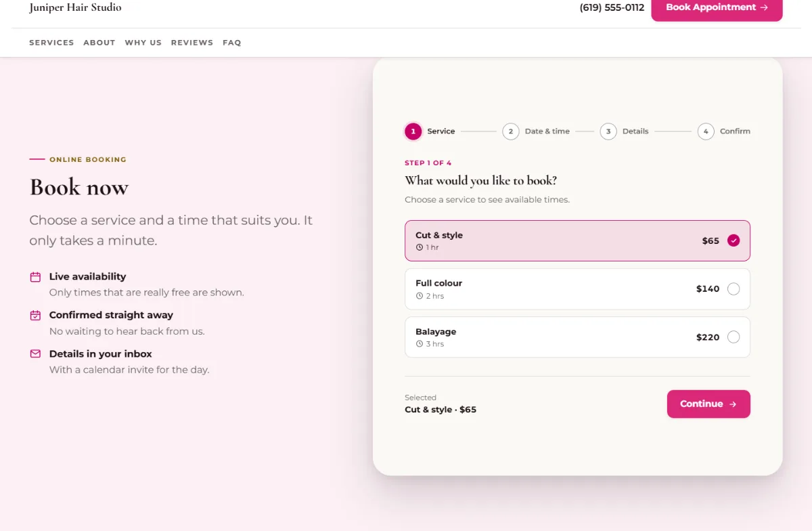Click the clock icon under Balayage

(420, 344)
